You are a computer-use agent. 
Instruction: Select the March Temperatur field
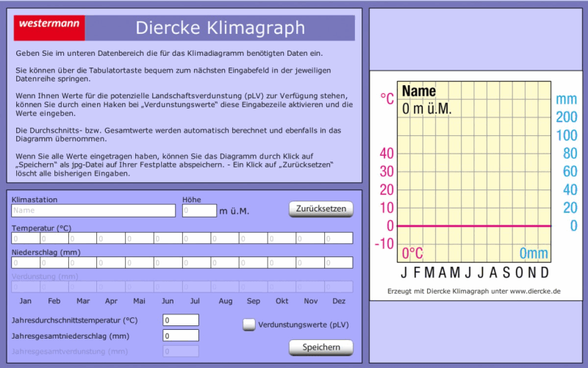[83, 238]
